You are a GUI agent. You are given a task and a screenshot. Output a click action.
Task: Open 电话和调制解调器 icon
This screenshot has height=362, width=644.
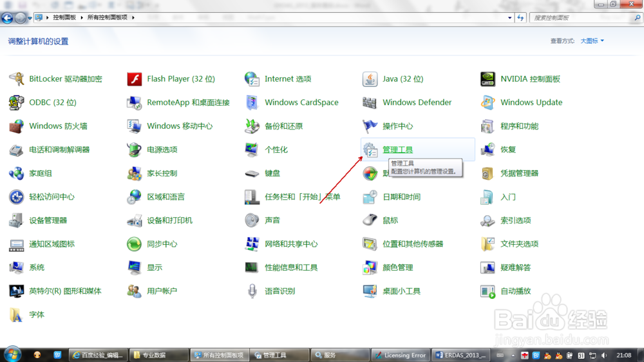click(17, 149)
